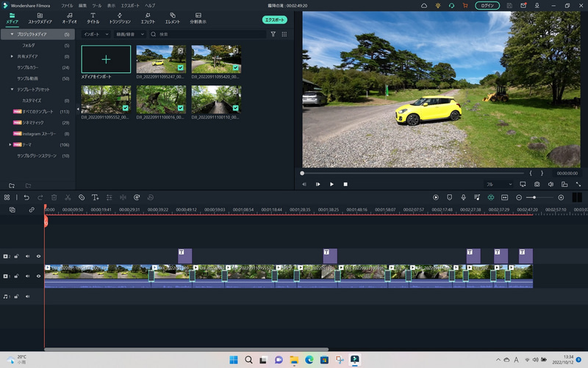Collapse the media panel side arrow
Screen dimensions: 588x368
[x=78, y=109]
